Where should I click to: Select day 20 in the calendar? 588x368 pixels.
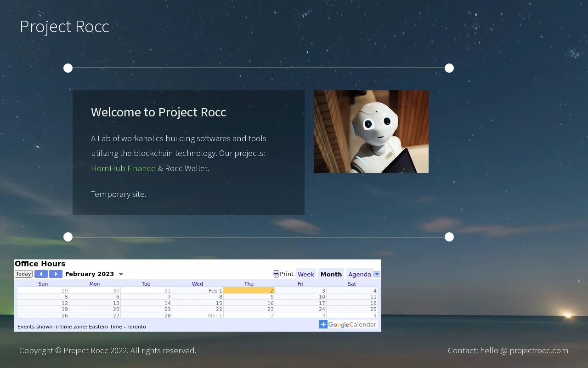coord(95,309)
